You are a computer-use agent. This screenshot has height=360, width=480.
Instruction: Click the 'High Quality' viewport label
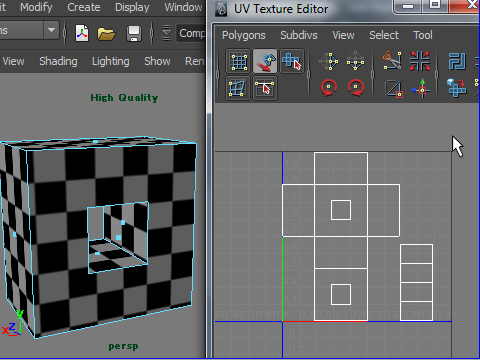click(124, 98)
